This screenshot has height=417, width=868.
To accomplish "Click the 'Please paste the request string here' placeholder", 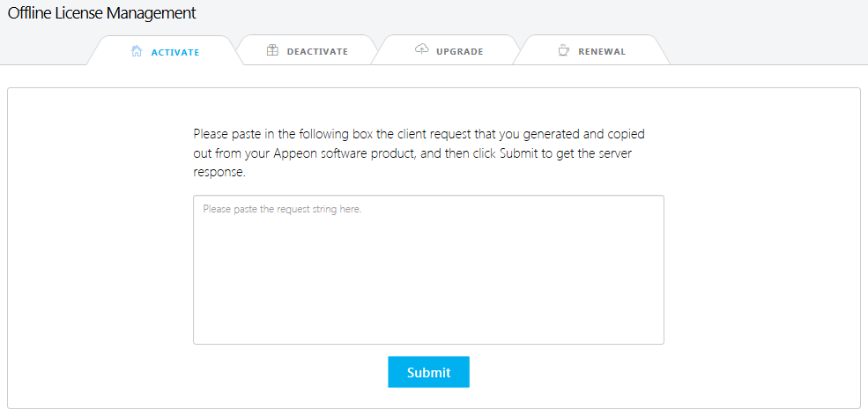I will pos(282,210).
